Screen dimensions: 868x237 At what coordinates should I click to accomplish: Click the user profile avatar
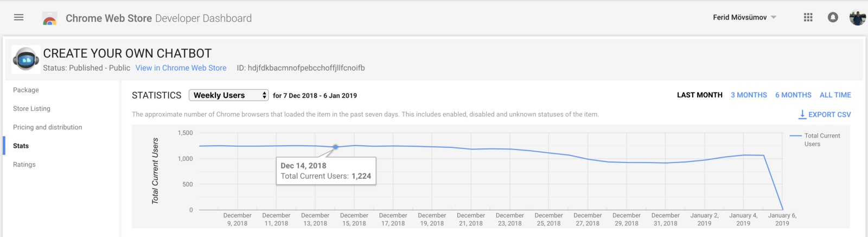[x=857, y=17]
